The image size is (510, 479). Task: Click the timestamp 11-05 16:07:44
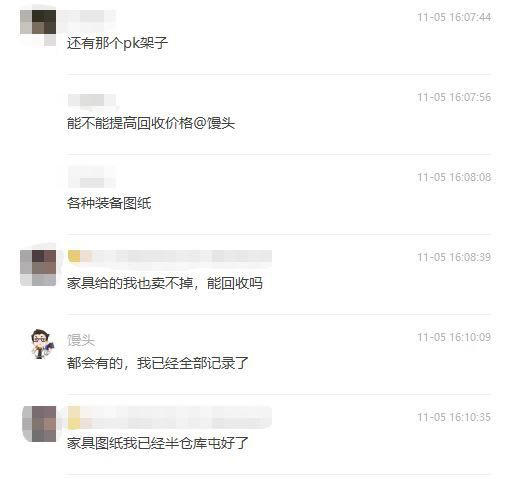click(454, 17)
